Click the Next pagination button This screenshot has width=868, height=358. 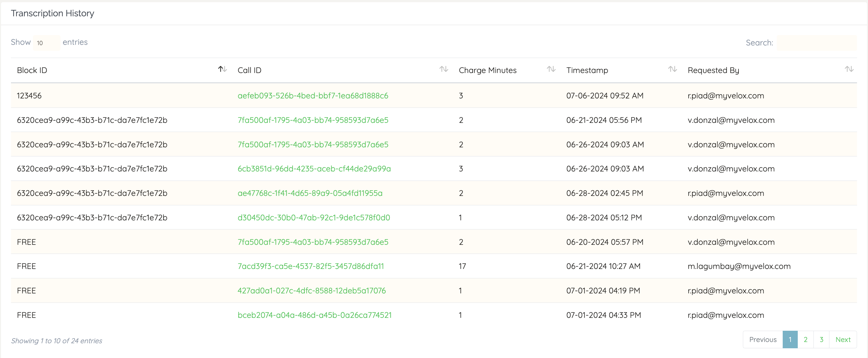click(843, 340)
